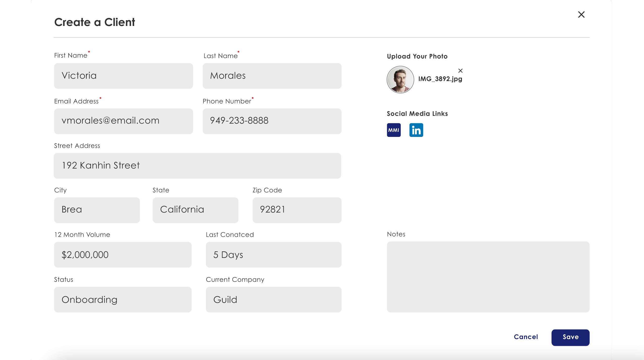Click the 12 Month Volume field
Viewport: 644px width, 360px height.
pos(123,255)
